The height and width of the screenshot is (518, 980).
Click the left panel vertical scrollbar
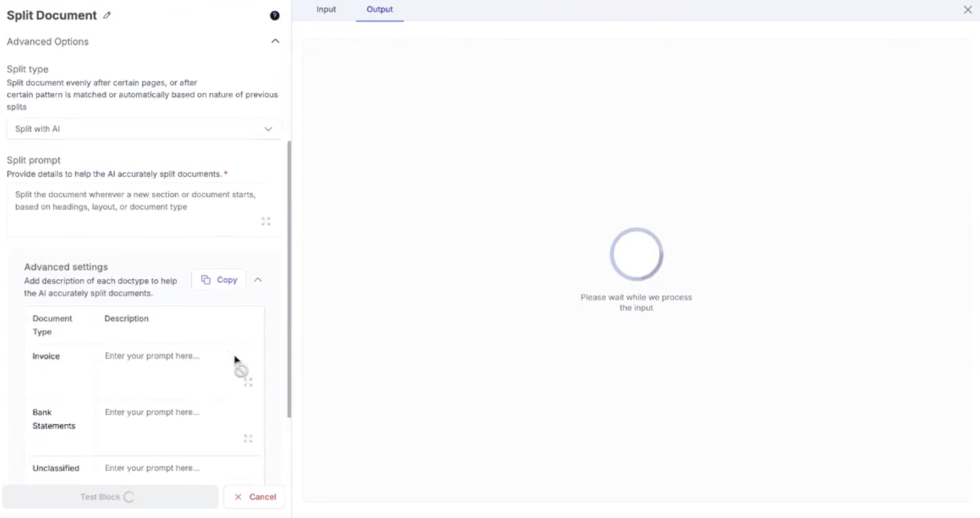[x=289, y=279]
